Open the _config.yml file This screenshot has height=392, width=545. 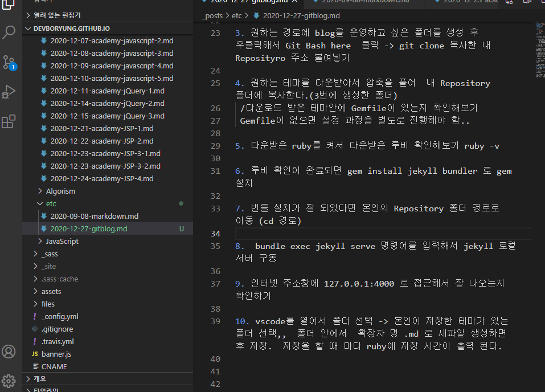click(108, 316)
